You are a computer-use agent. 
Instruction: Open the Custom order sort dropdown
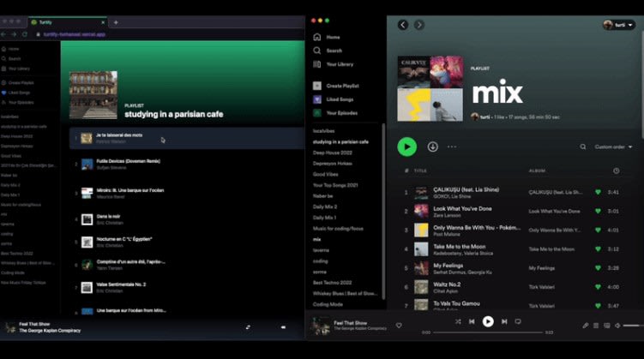point(613,147)
